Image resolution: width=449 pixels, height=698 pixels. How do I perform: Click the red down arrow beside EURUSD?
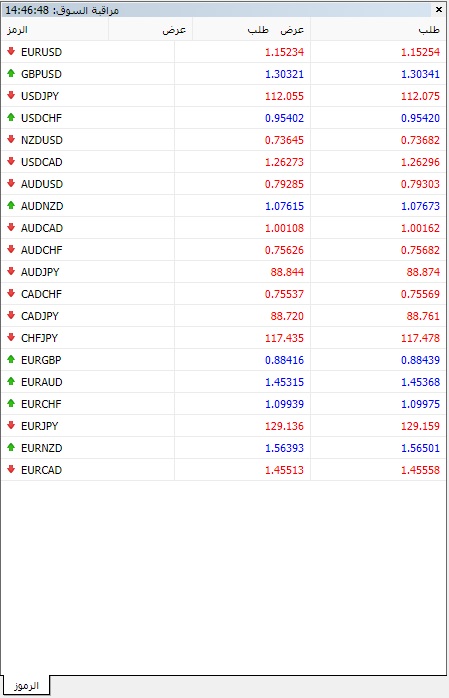pyautogui.click(x=11, y=52)
